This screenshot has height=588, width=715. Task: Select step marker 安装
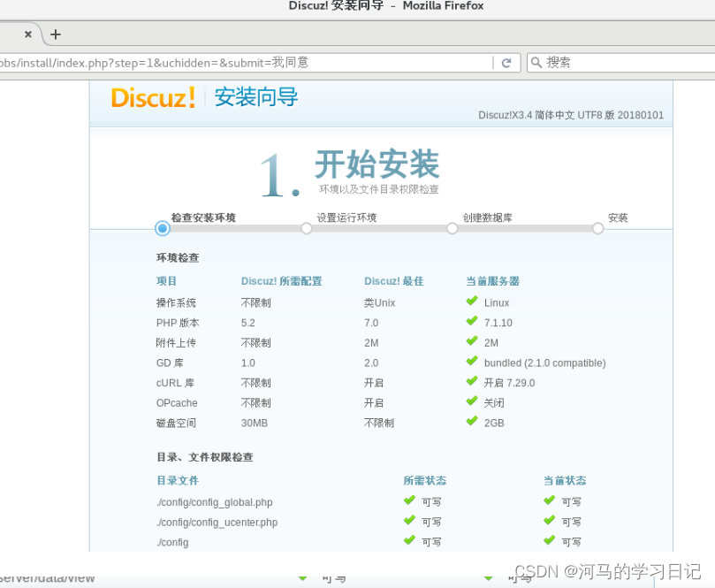(597, 228)
